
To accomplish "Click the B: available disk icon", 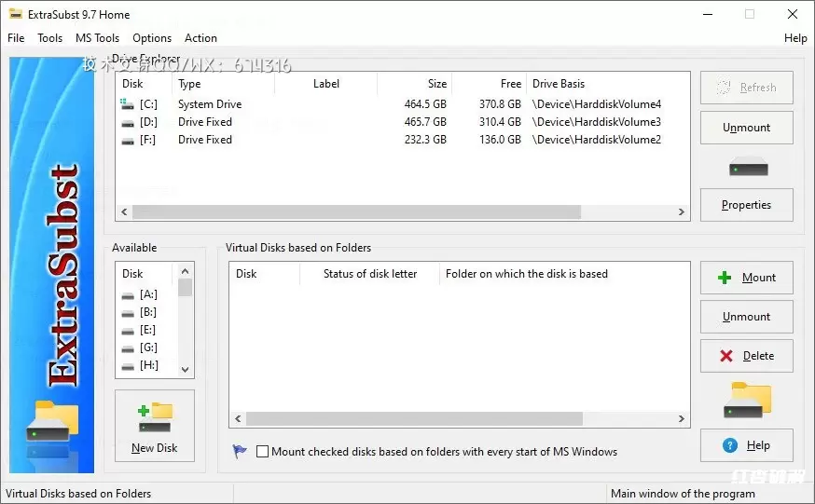I will pos(128,313).
